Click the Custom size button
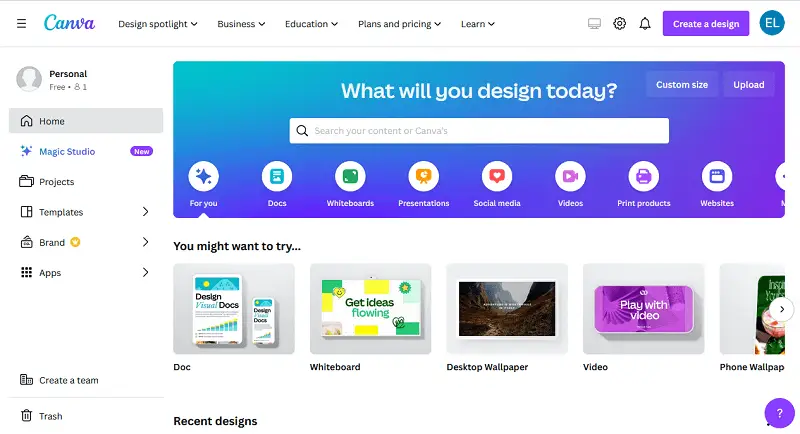 click(682, 85)
